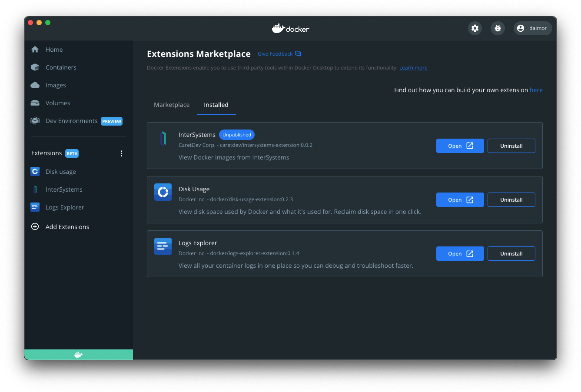Screen dimensions: 581x392
Task: Click external-link icon on InterSystems Open button
Action: tap(470, 146)
